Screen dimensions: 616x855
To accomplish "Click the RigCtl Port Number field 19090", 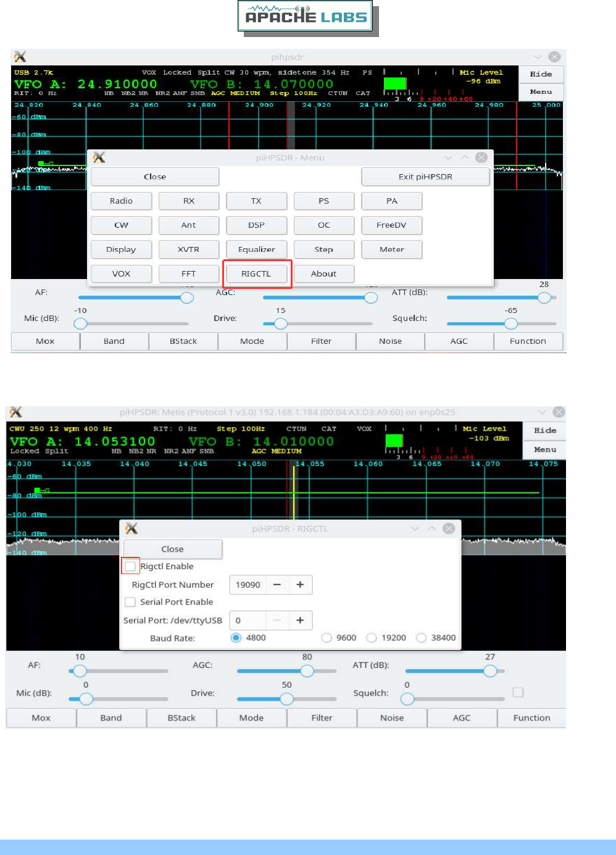I will point(248,585).
